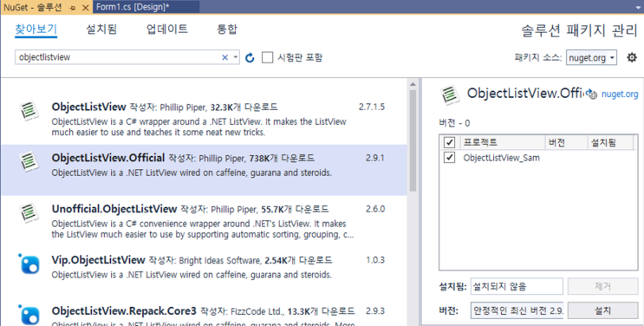Uncheck the ObjectListView_Sam project checkbox
Viewport: 644px width, 326px height.
(x=449, y=158)
